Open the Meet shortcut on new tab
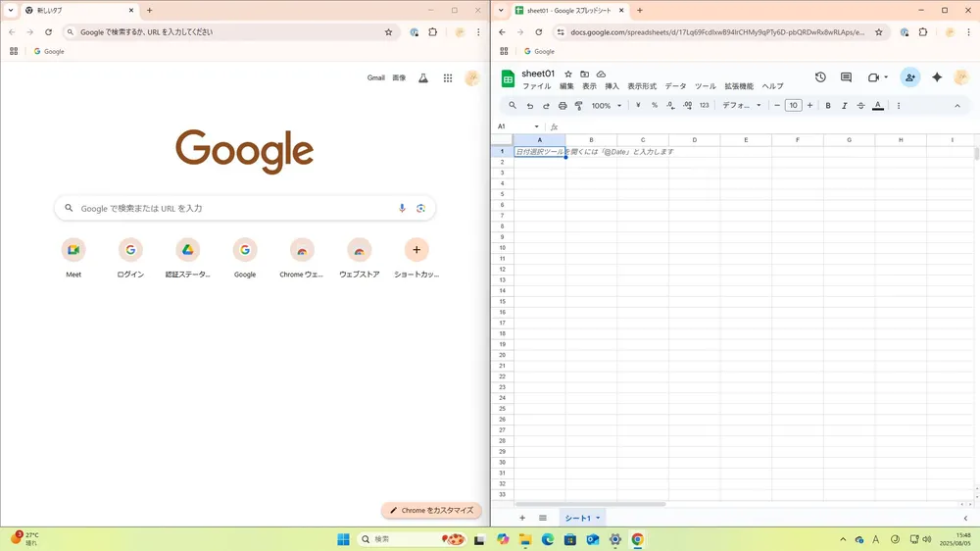 73,258
